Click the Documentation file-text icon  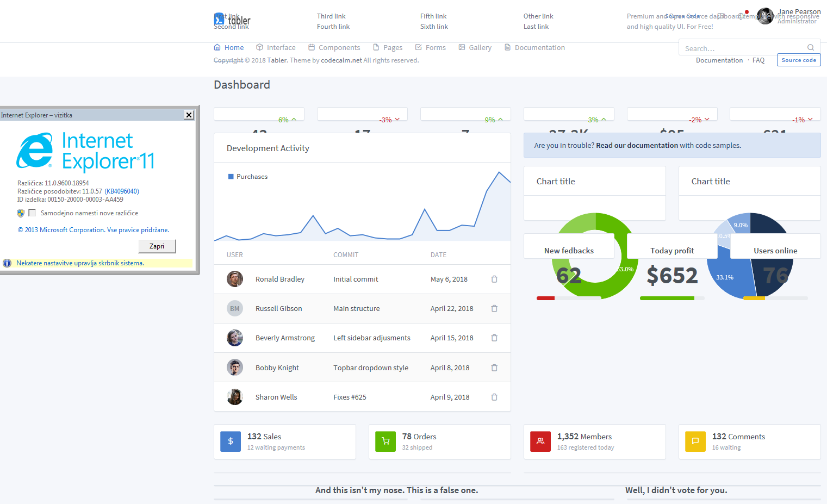click(x=507, y=47)
